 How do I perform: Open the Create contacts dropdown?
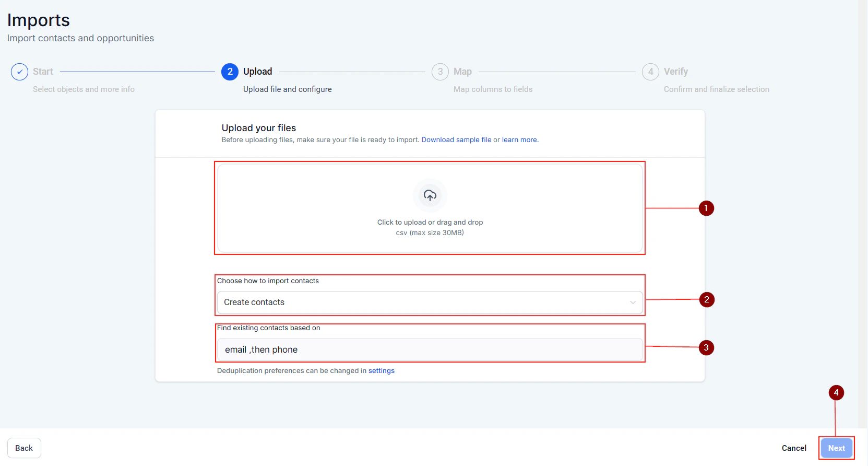point(430,302)
